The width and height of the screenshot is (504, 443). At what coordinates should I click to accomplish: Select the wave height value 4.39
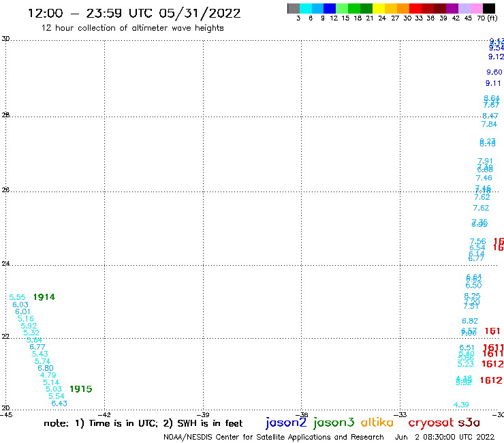(x=461, y=405)
